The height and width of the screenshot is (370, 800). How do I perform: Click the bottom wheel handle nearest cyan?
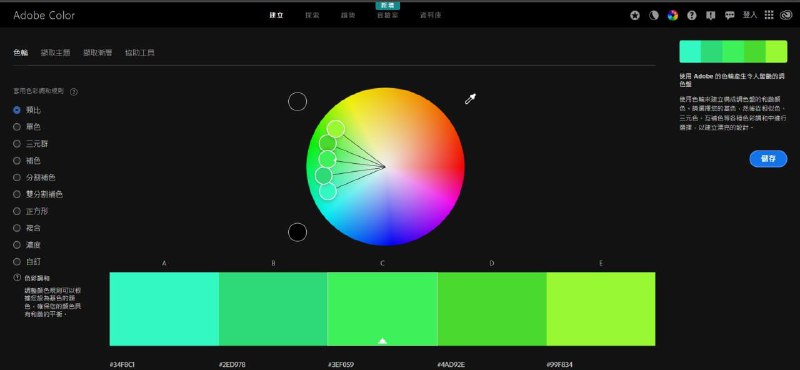click(x=328, y=191)
